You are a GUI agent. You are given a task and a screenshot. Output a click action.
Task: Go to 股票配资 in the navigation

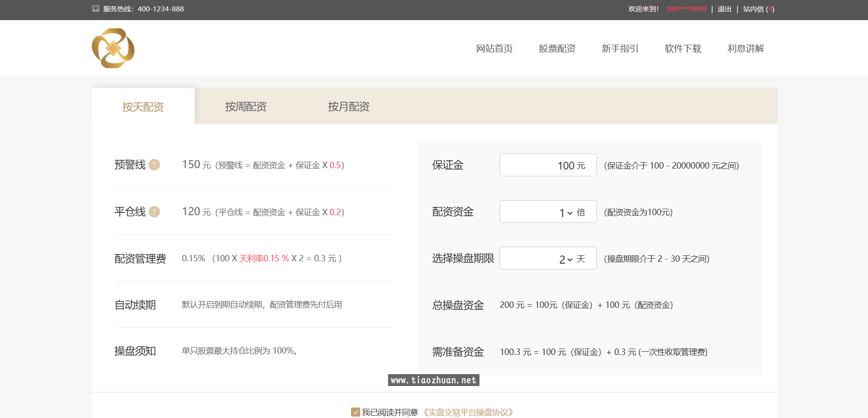(557, 48)
